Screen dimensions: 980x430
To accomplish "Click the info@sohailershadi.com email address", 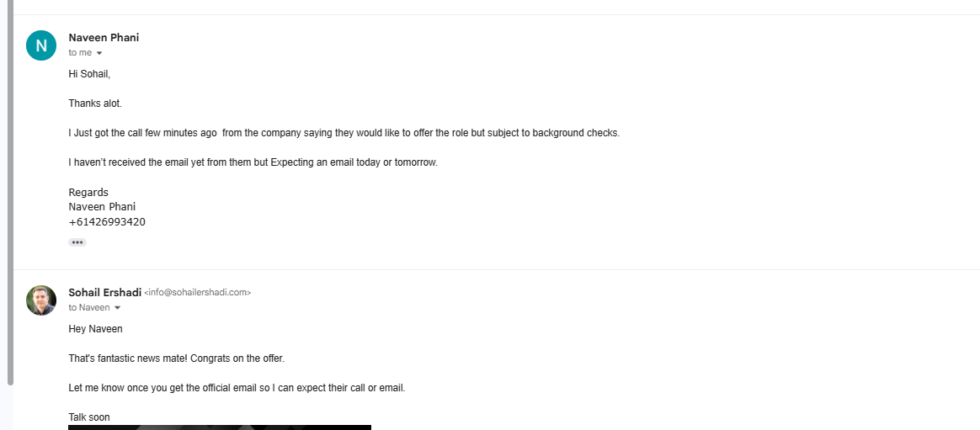I will (x=198, y=293).
